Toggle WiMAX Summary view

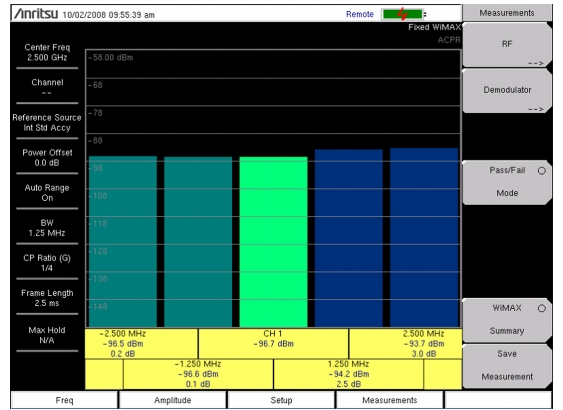[507, 320]
